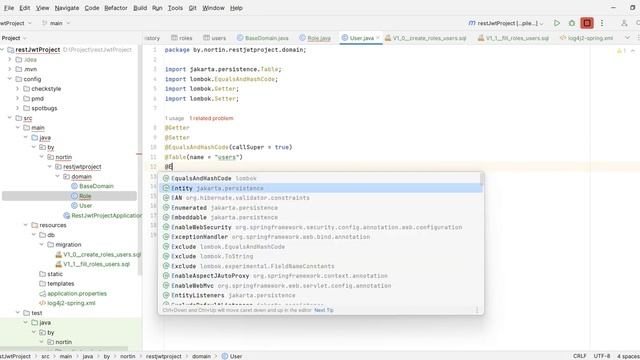This screenshot has width=640, height=360.
Task: Expand the spotbugs folder
Action: [x=18, y=108]
